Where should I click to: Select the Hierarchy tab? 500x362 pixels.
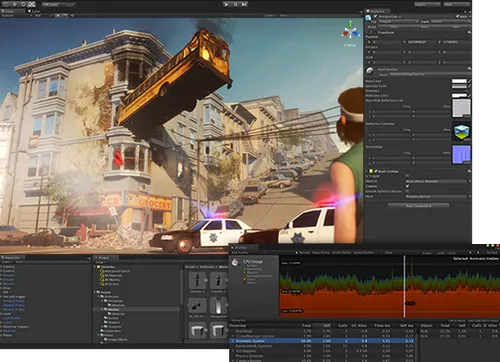tap(12, 258)
